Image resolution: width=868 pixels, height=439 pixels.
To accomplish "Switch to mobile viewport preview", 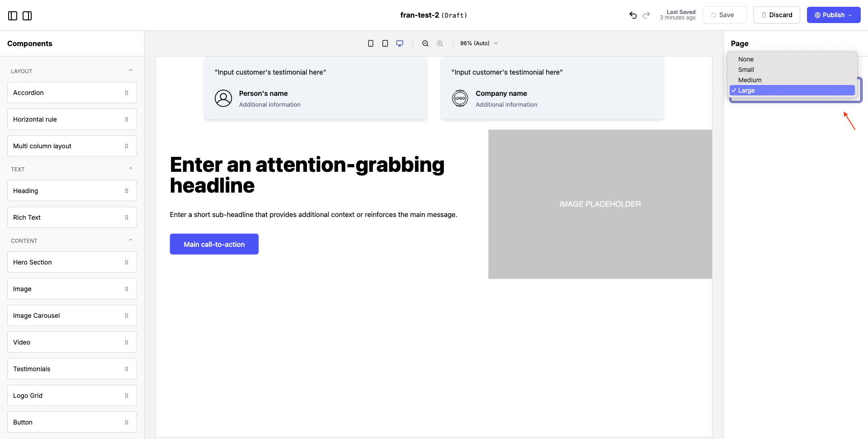I will pos(371,43).
